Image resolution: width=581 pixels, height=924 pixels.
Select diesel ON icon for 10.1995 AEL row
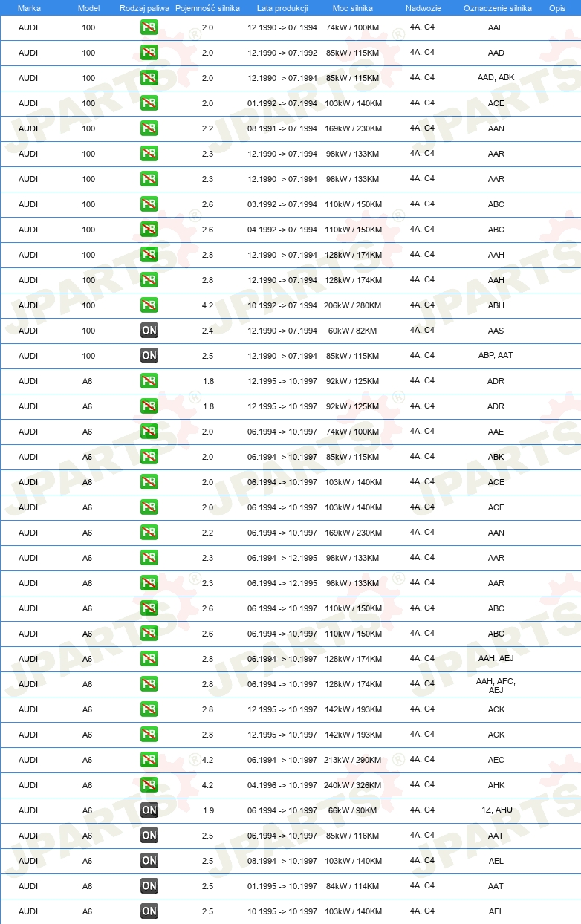[149, 911]
